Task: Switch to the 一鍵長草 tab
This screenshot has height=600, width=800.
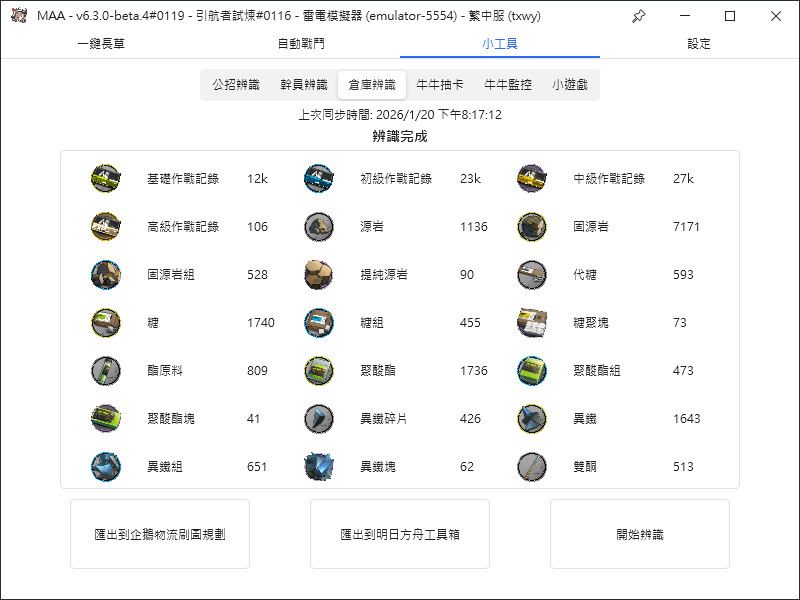Action: click(x=101, y=44)
